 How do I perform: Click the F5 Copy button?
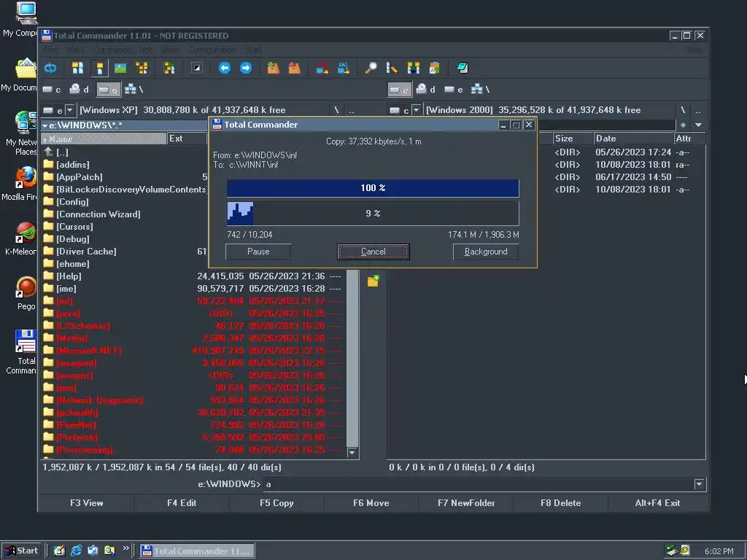pyautogui.click(x=276, y=503)
